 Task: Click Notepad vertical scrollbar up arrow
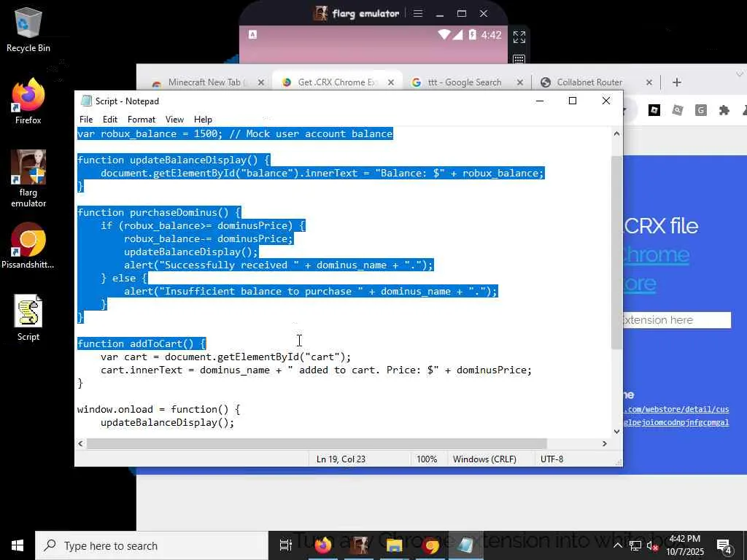(x=616, y=134)
